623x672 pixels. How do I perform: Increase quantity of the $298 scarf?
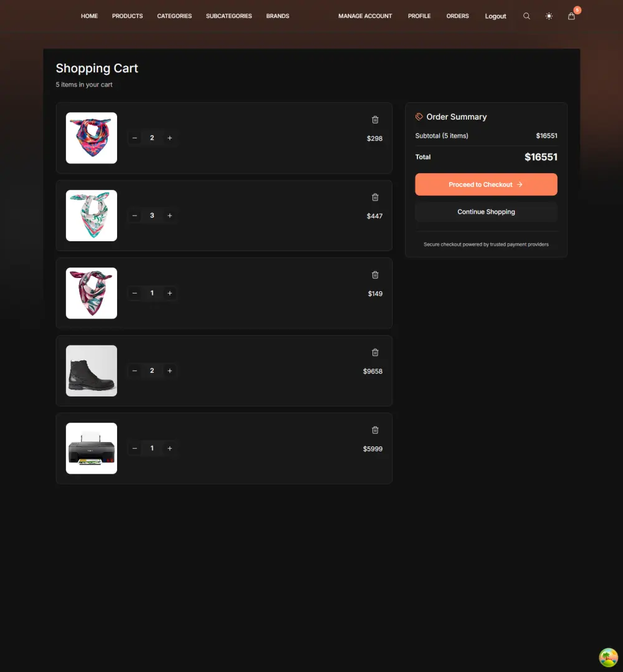[x=169, y=138]
